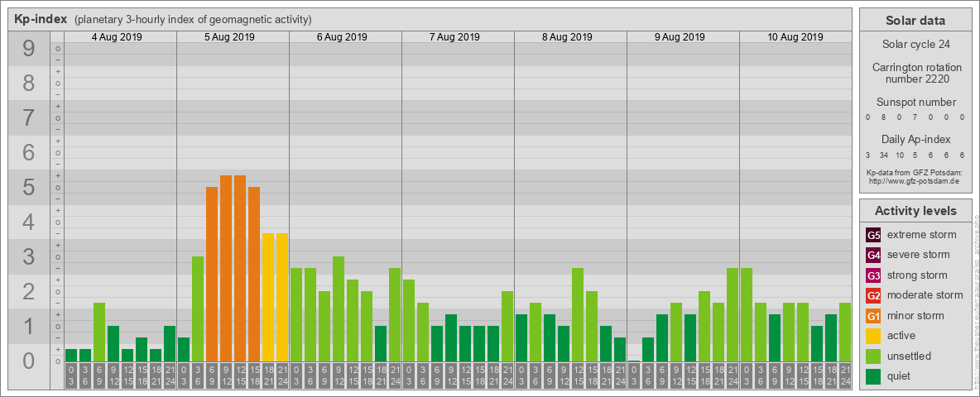Click the 5 Aug 9–12 orange bar
This screenshot has width=980, height=397.
coord(226,269)
